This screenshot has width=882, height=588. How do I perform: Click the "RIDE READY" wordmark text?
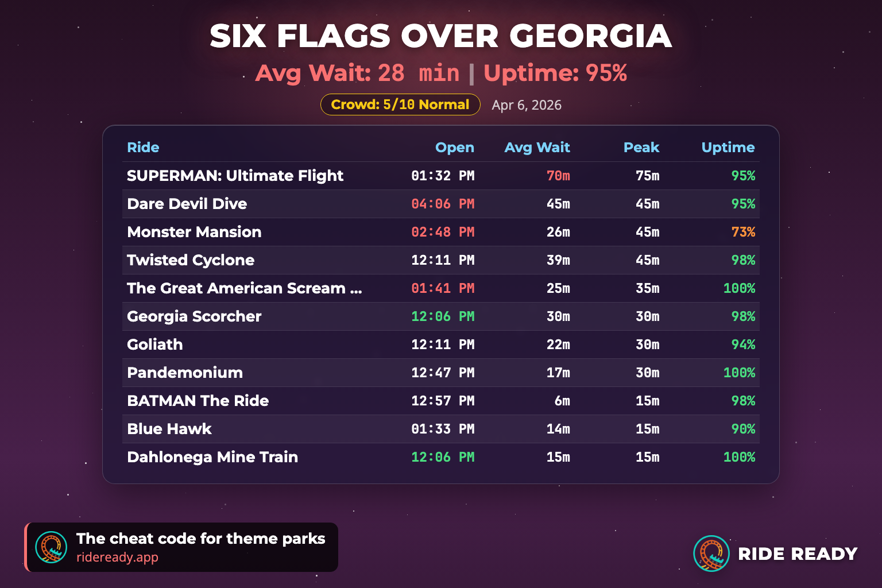coord(798,554)
